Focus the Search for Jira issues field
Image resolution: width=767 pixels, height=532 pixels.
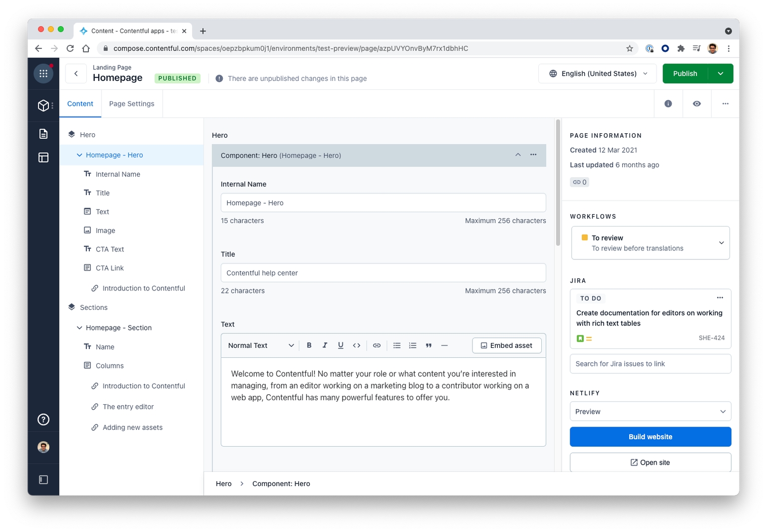point(651,364)
